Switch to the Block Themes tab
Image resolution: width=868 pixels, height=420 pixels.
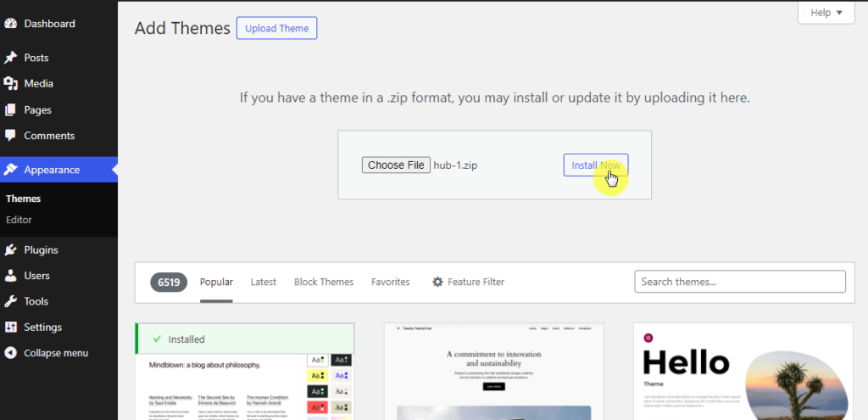[324, 282]
